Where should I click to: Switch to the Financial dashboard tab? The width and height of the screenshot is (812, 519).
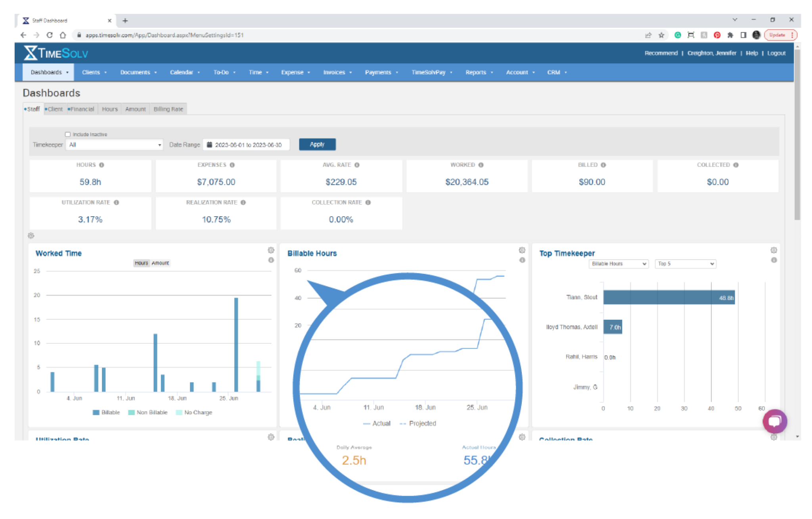click(82, 109)
